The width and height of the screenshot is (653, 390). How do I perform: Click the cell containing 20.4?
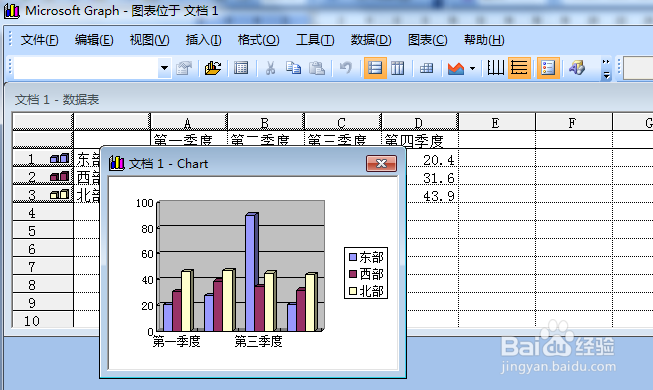pos(432,159)
